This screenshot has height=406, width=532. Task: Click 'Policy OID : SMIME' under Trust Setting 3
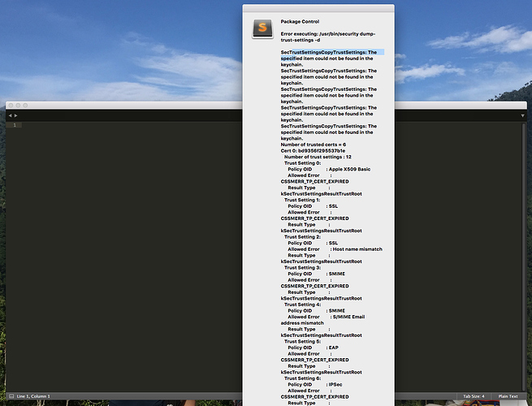point(317,274)
